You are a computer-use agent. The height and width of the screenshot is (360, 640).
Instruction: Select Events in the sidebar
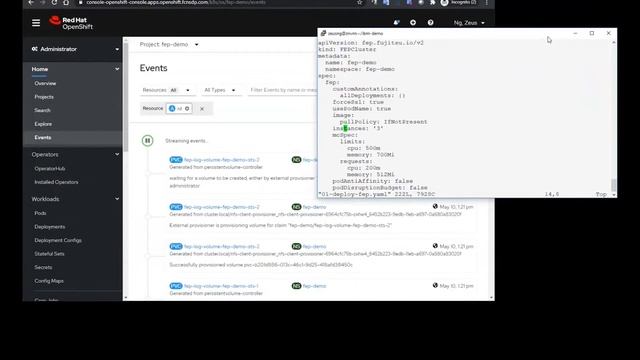[43, 138]
